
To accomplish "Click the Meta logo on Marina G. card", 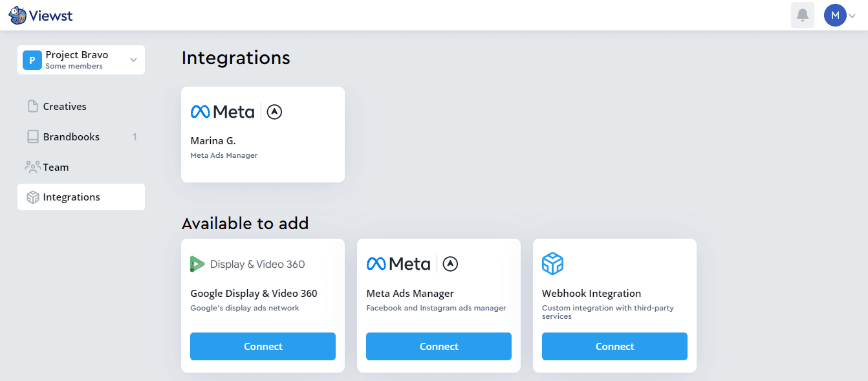I will (x=222, y=112).
